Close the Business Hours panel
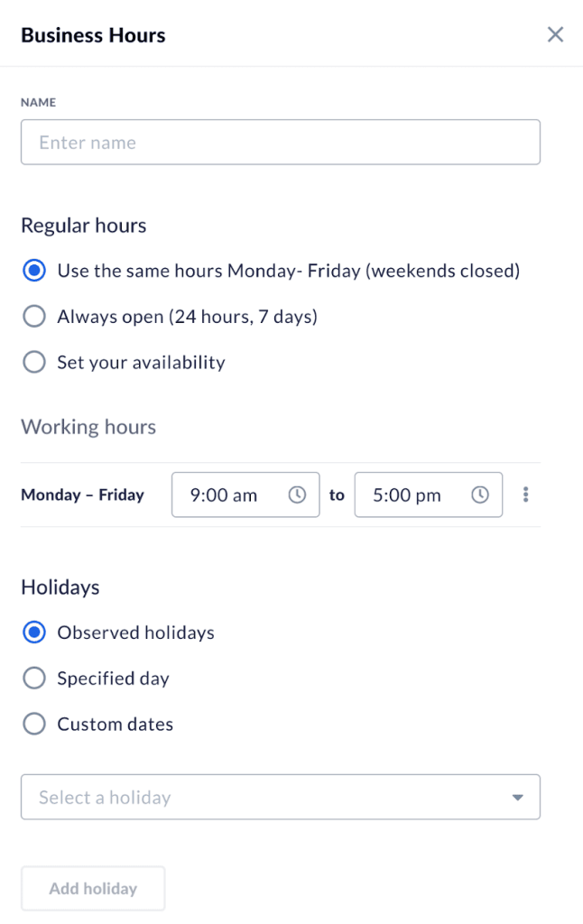The width and height of the screenshot is (583, 924). (555, 34)
